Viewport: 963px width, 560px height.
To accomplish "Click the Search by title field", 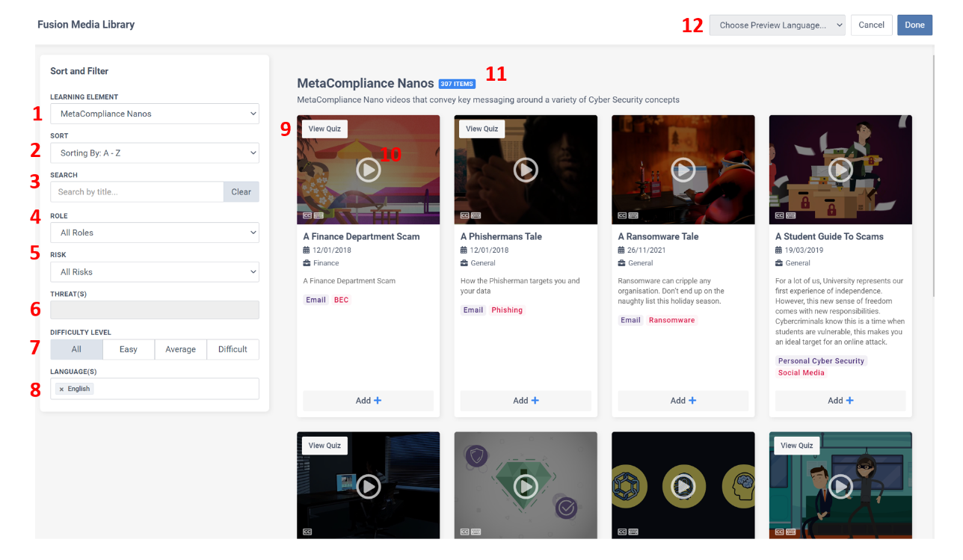I will tap(137, 192).
